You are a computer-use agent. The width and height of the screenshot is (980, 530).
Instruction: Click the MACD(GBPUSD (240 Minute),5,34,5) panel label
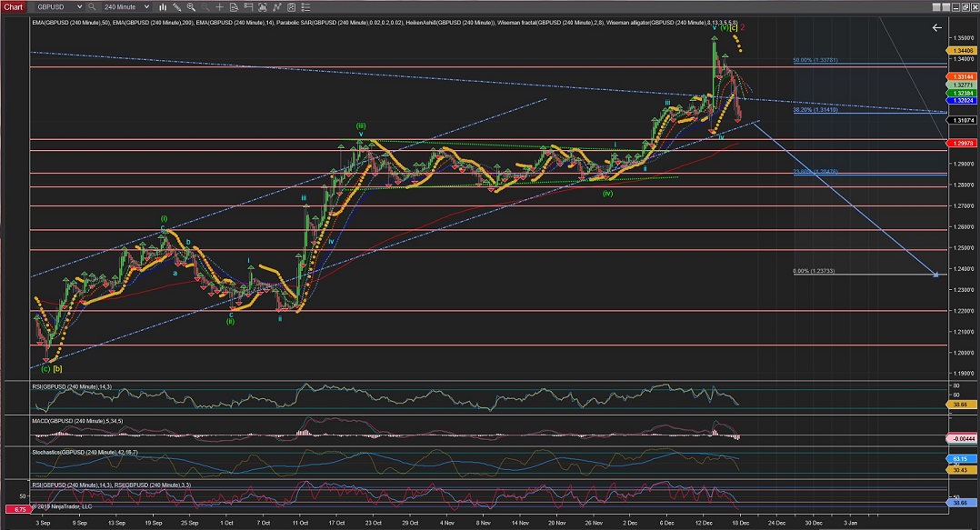point(77,421)
